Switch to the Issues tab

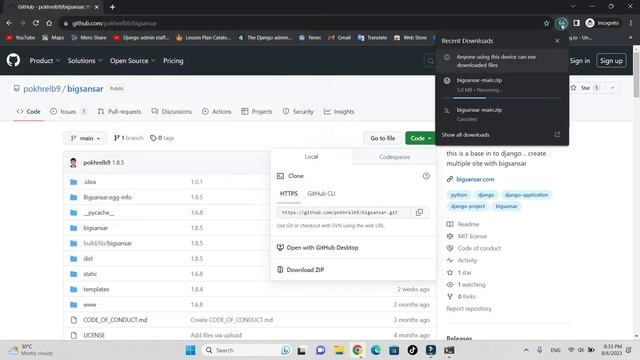click(x=68, y=111)
